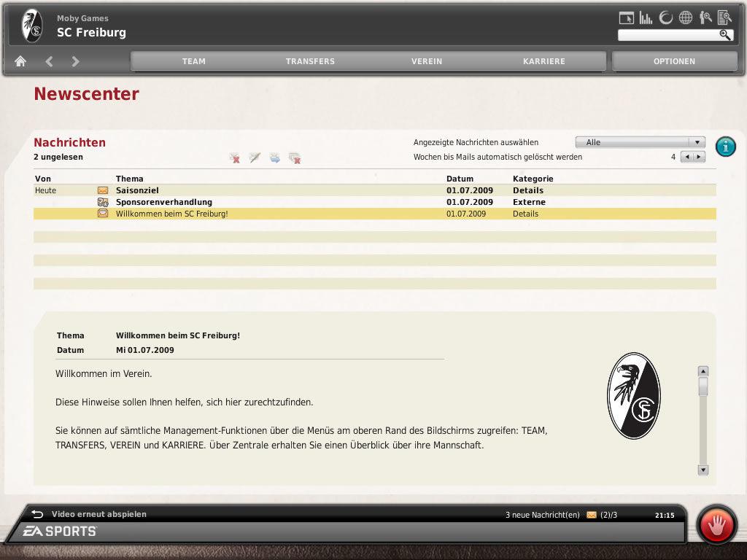747x560 pixels.
Task: Open the blue info help icon
Action: pos(726,146)
